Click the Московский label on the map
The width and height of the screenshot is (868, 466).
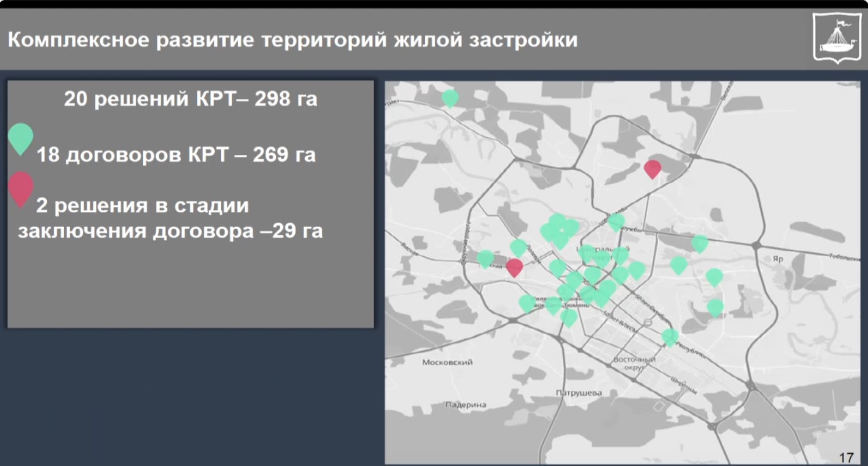point(447,362)
